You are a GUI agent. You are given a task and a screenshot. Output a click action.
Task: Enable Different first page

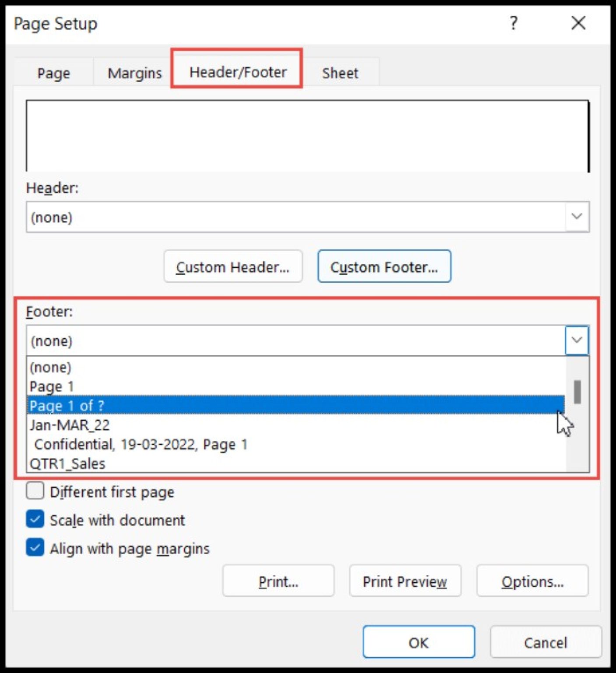click(x=35, y=491)
